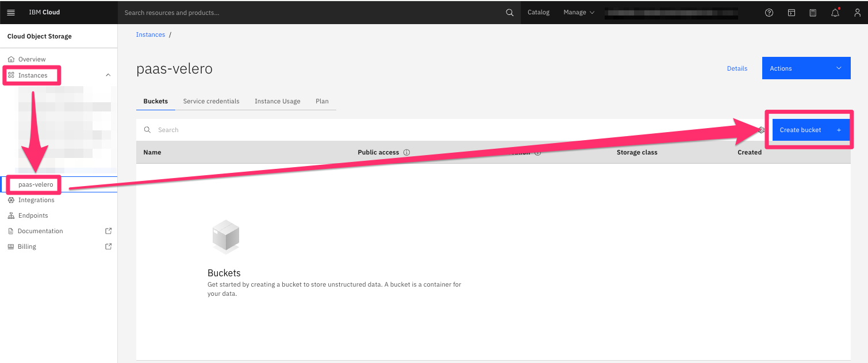Sort by the Name column header

(152, 152)
